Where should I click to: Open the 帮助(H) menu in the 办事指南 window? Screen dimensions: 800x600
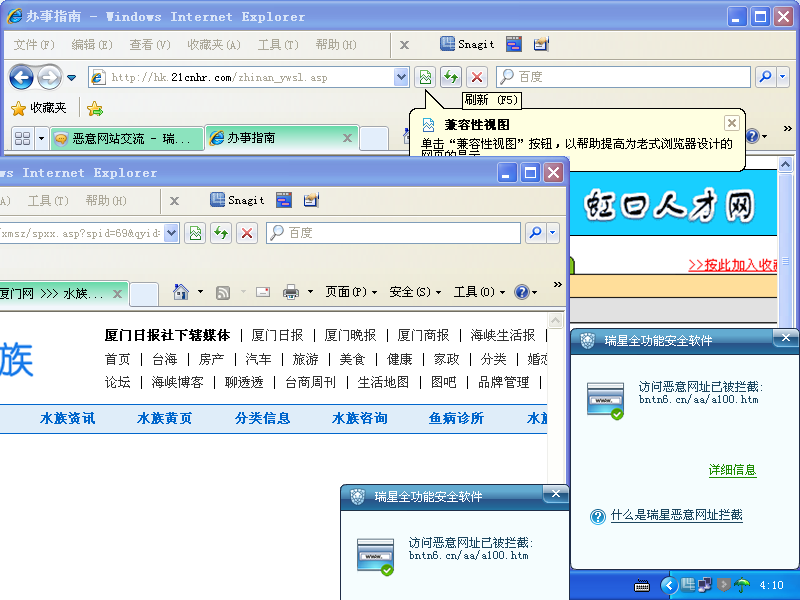pyautogui.click(x=336, y=45)
